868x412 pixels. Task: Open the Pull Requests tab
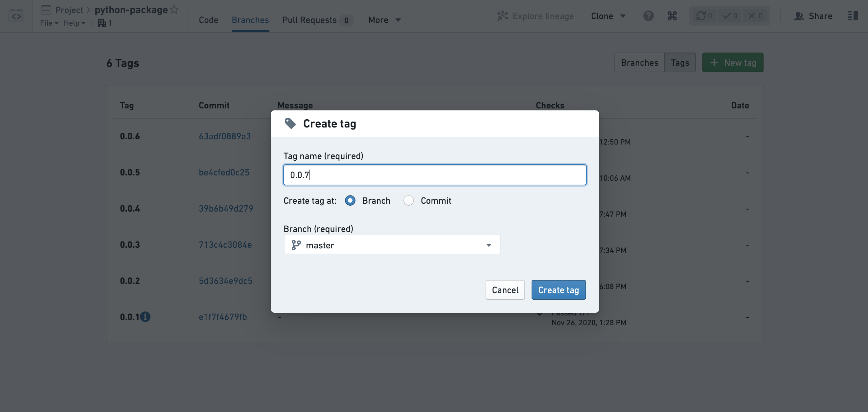317,20
